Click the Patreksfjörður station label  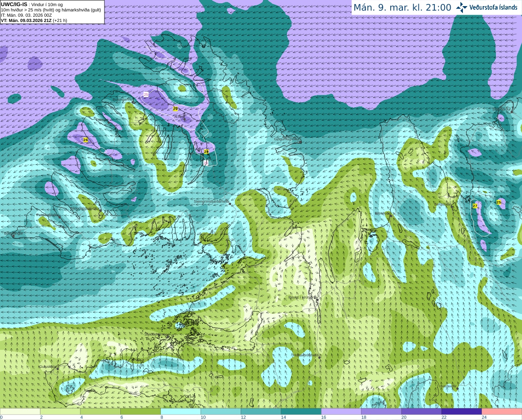click(48, 214)
